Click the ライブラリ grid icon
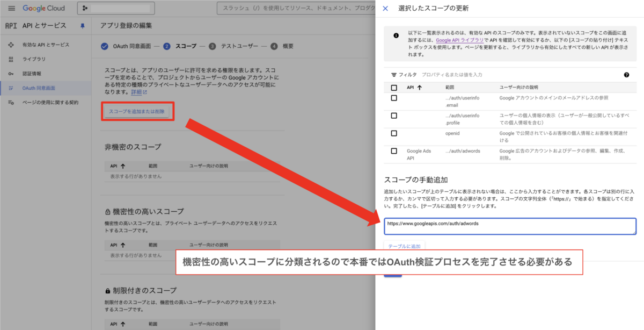Image resolution: width=644 pixels, height=330 pixels. [x=11, y=59]
